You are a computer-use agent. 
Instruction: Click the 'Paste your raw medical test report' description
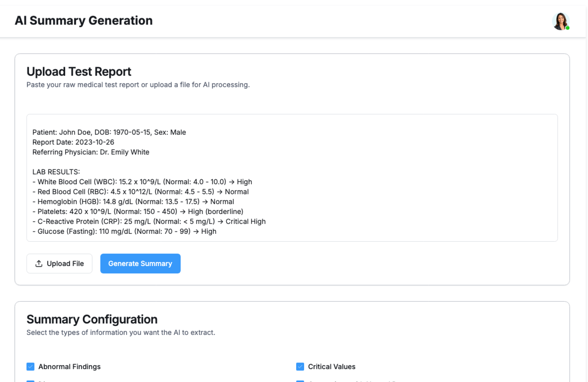(x=138, y=85)
